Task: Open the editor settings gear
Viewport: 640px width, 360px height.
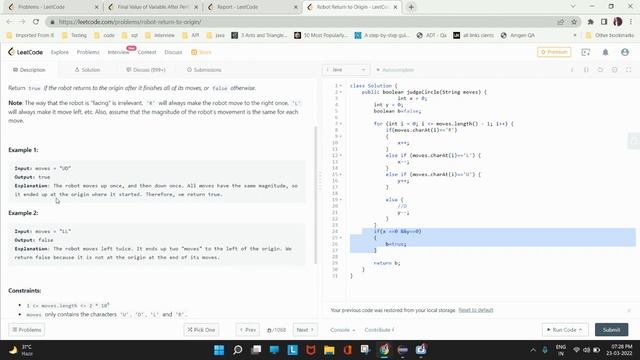Action: 614,70
